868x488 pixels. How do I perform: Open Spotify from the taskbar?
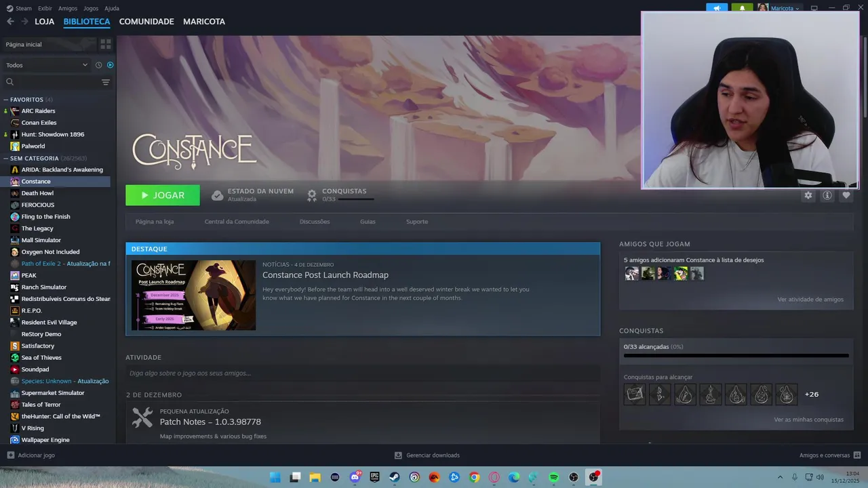tap(553, 477)
